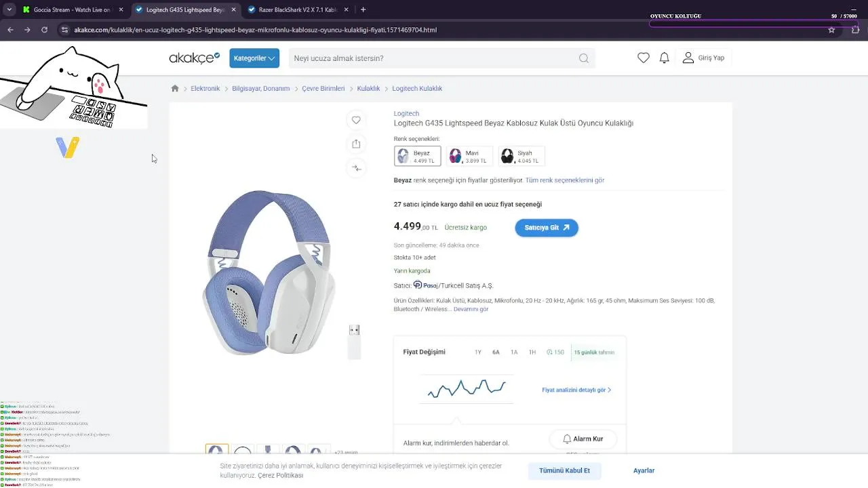
Task: Select the Logitech G435 Lightspeed tab
Action: pos(185,10)
